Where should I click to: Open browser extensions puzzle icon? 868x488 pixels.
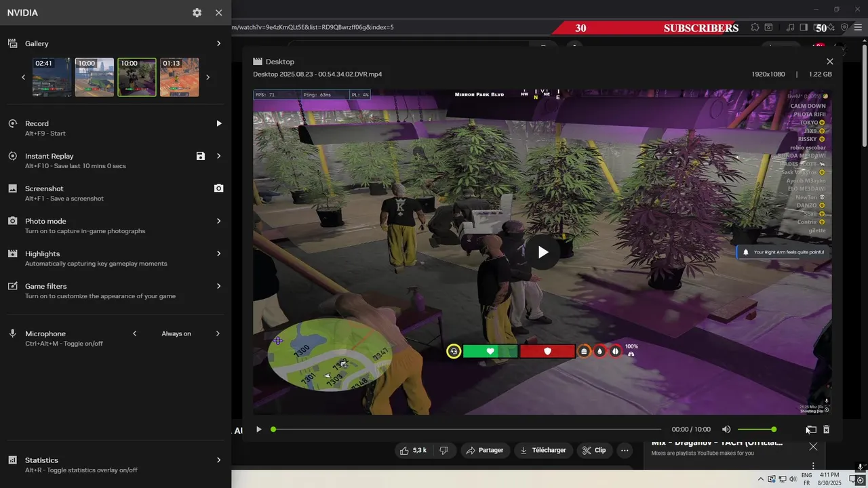click(755, 27)
